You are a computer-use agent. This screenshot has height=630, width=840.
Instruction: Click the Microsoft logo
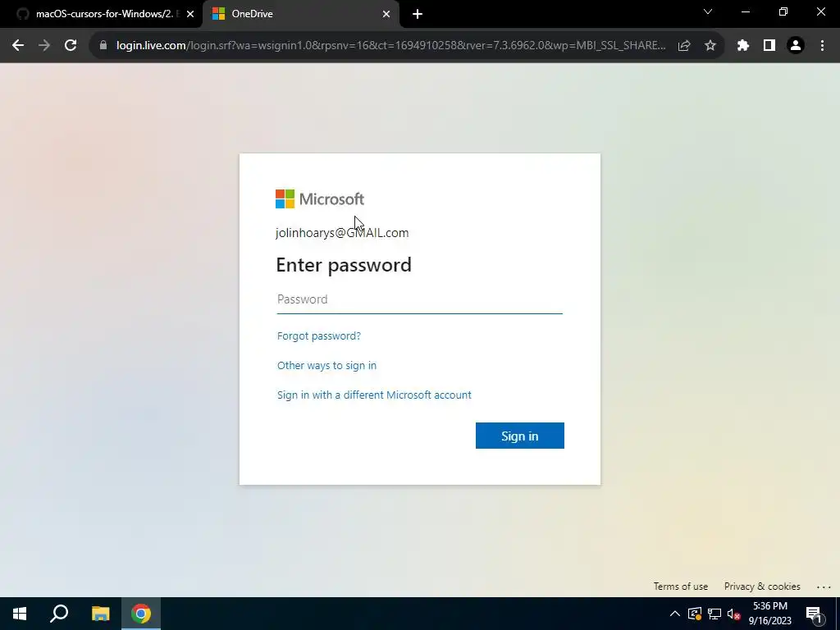[320, 199]
